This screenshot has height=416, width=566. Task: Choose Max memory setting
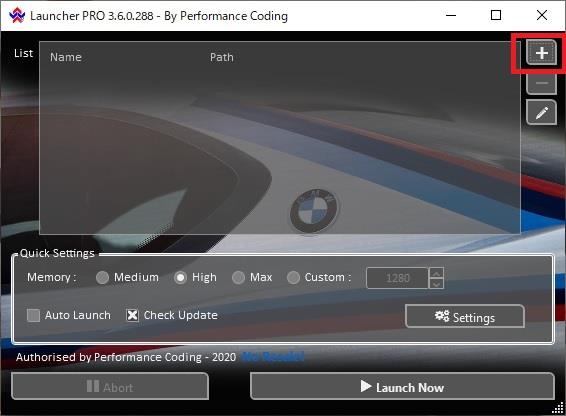pyautogui.click(x=238, y=277)
